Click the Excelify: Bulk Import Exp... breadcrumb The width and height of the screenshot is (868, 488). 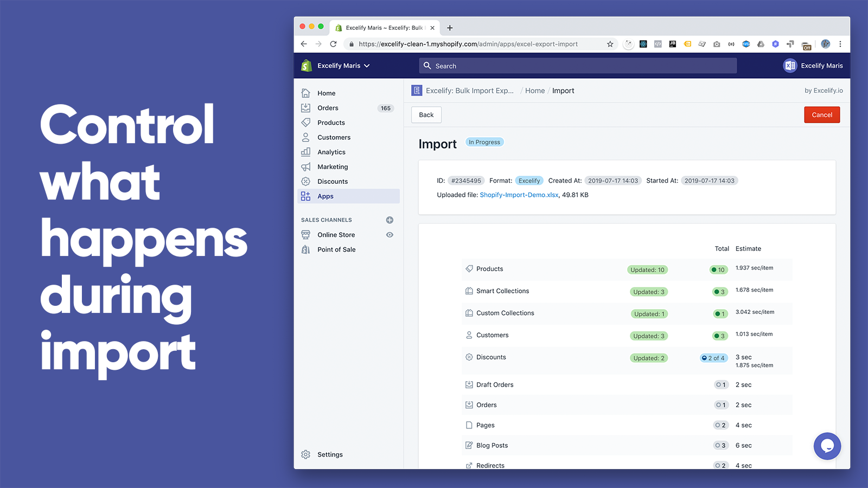(470, 91)
